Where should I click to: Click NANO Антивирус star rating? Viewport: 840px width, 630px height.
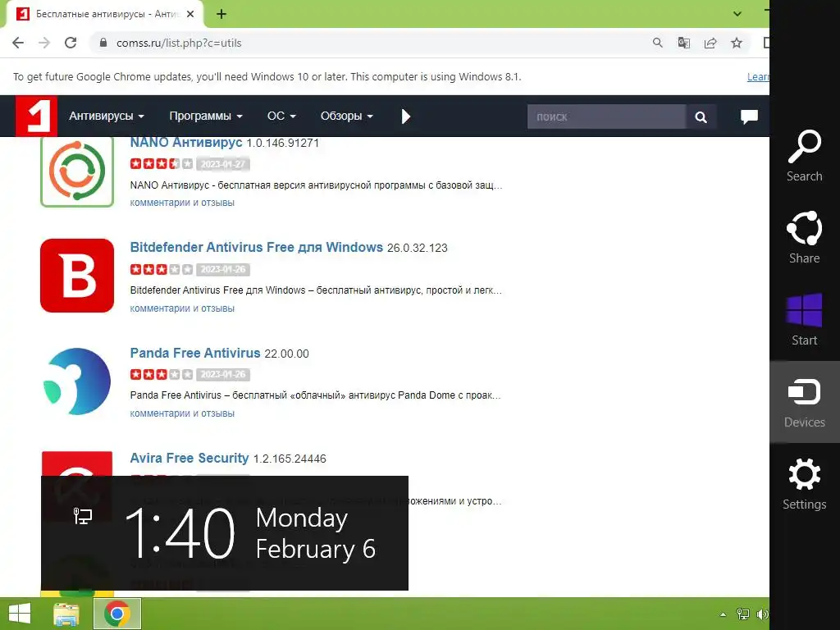[x=162, y=164]
